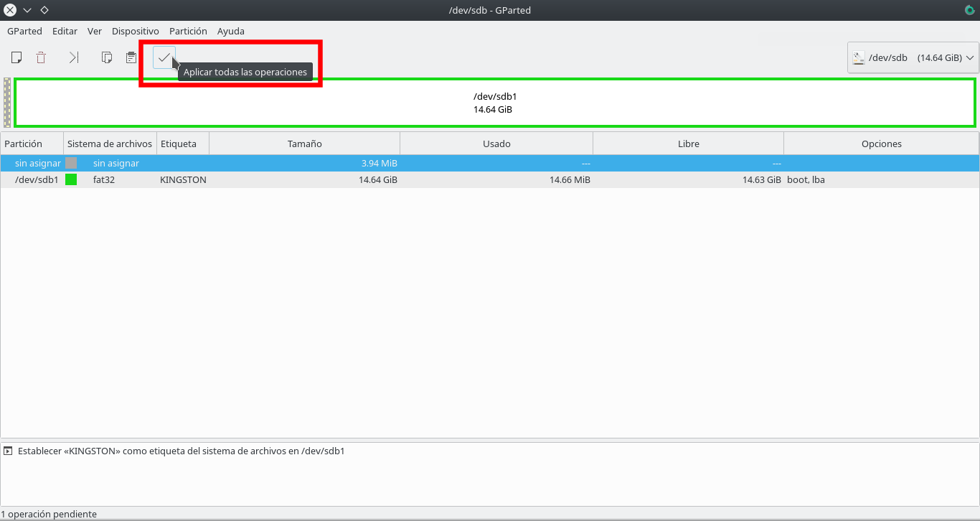The image size is (980, 521).
Task: Click the KINGSTON label cell
Action: coord(183,179)
